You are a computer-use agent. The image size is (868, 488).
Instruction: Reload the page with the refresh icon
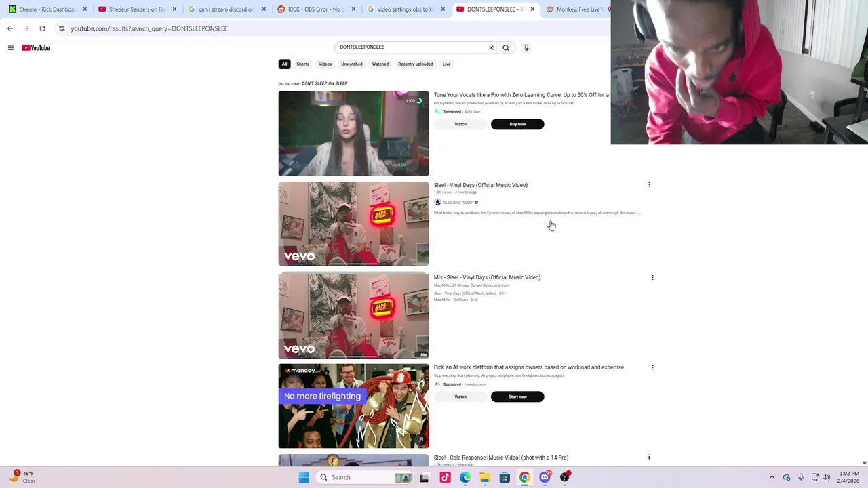(42, 28)
